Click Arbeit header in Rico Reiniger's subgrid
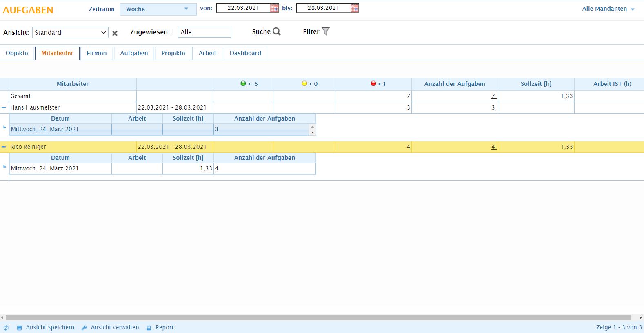The height and width of the screenshot is (333, 644). tap(137, 158)
